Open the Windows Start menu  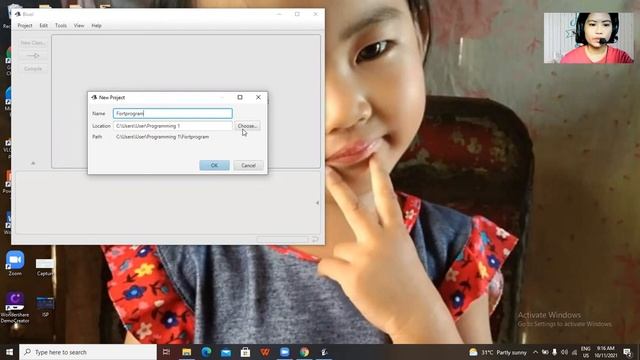[9, 352]
